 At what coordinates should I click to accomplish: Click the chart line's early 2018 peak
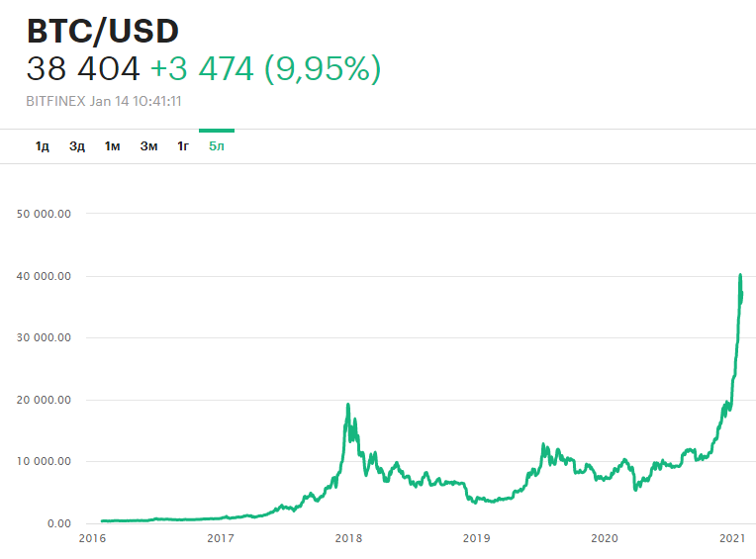pos(348,405)
